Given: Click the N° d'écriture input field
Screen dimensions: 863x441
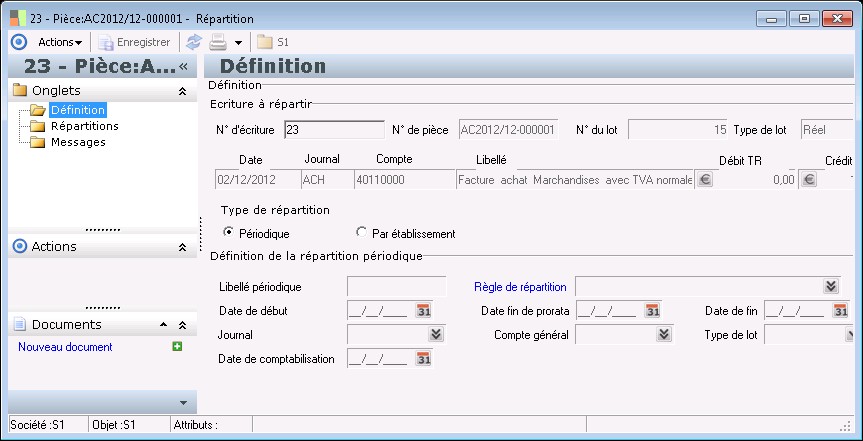Looking at the screenshot, I should coord(334,130).
